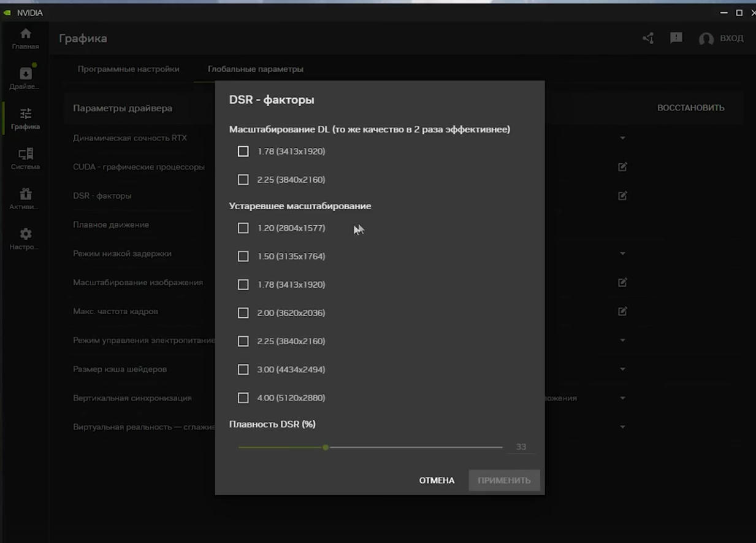Click the share icon in the header

tap(648, 38)
